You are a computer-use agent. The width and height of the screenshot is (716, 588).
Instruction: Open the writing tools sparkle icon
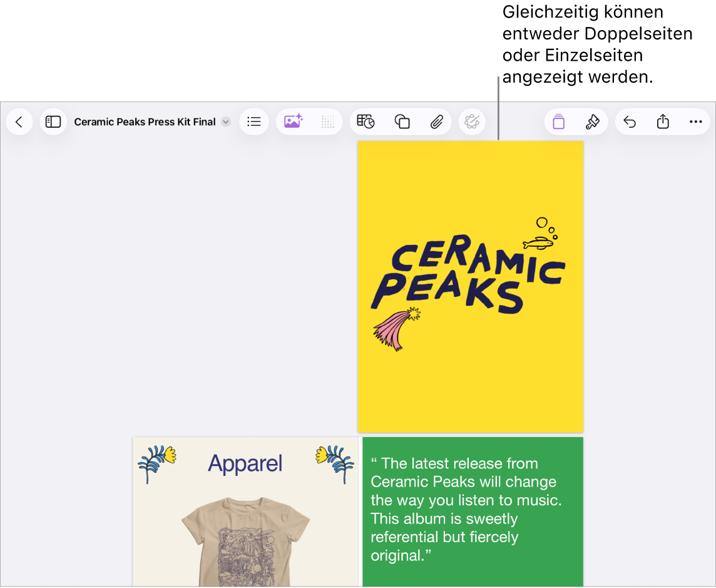(472, 122)
